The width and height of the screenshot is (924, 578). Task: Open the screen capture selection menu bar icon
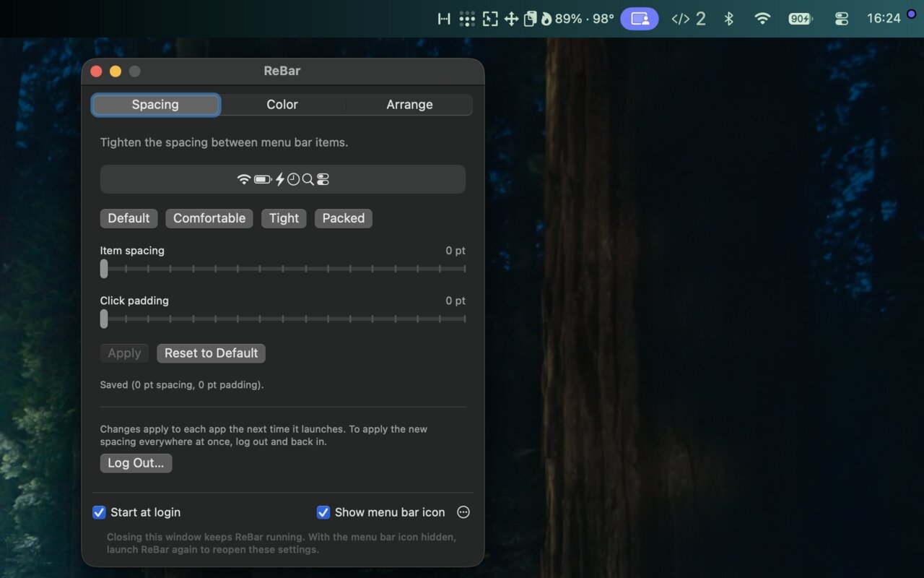coord(490,19)
